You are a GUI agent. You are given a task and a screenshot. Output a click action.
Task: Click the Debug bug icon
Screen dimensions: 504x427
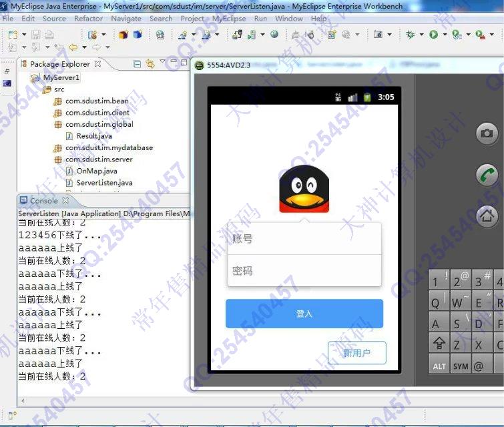[x=410, y=34]
